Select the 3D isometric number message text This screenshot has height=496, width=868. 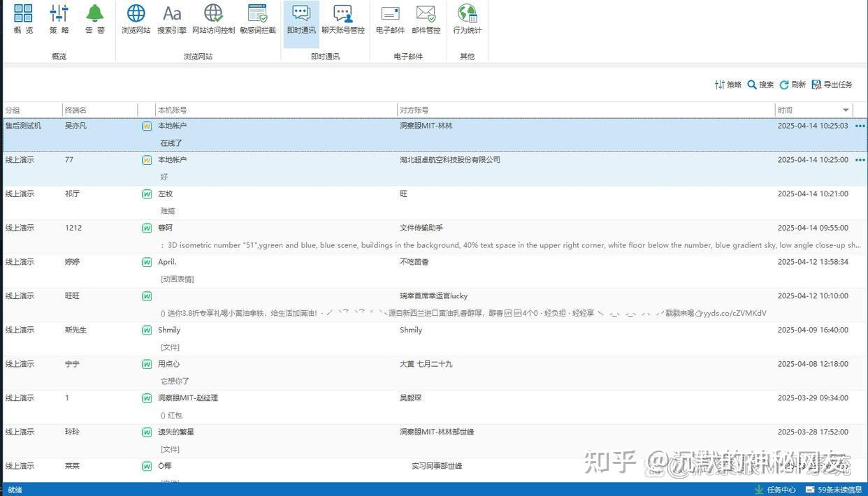click(x=511, y=245)
